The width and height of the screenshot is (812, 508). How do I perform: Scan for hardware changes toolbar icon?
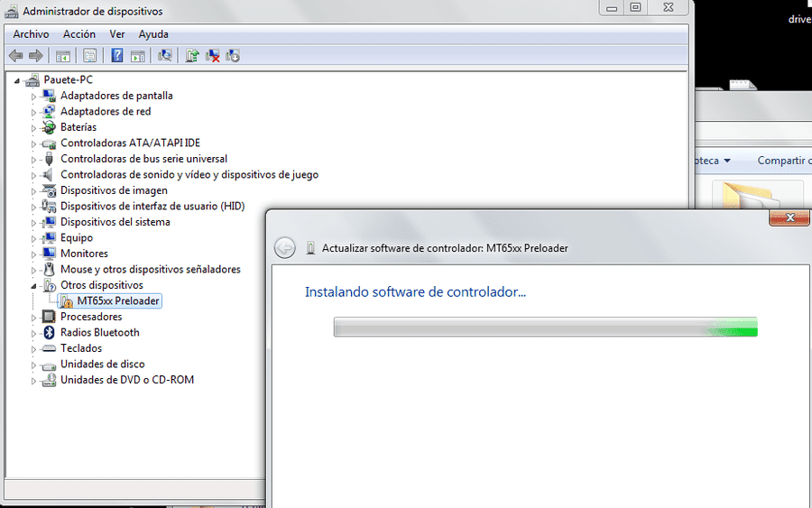[165, 55]
